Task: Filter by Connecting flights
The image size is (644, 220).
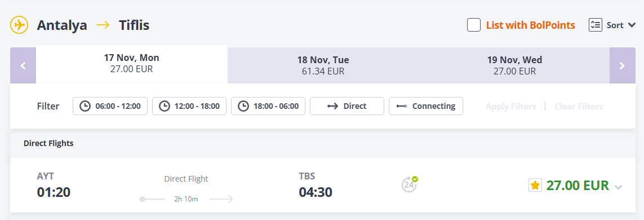Action: pyautogui.click(x=426, y=106)
